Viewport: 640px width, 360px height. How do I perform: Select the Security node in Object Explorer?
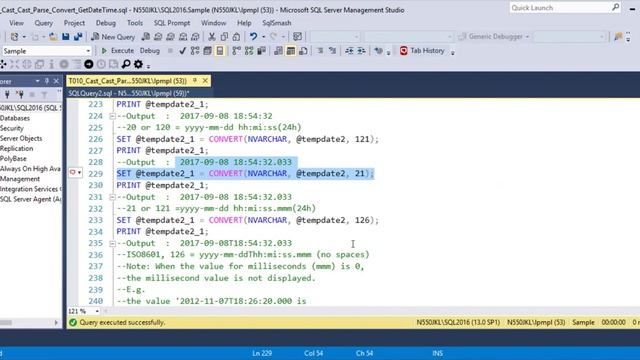(12, 128)
